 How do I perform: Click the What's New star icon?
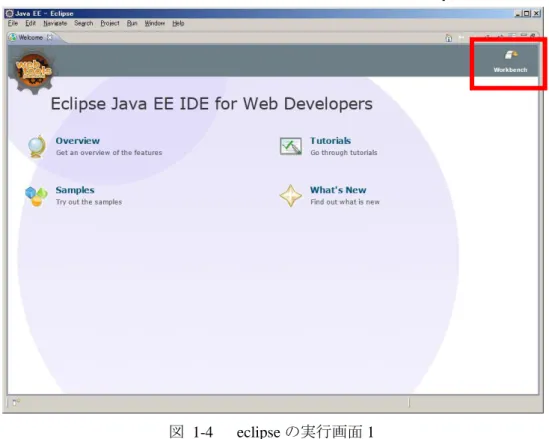tap(291, 196)
